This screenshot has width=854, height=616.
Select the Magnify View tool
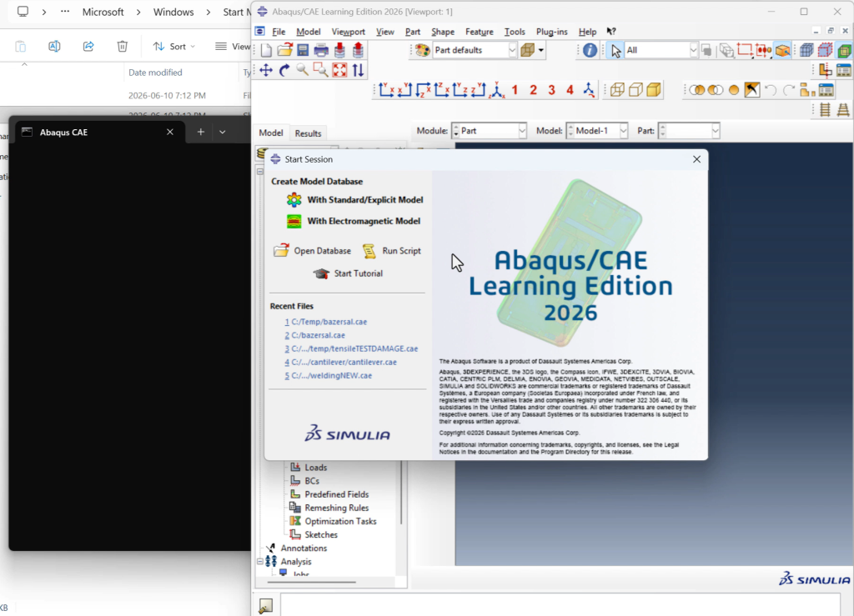[302, 70]
